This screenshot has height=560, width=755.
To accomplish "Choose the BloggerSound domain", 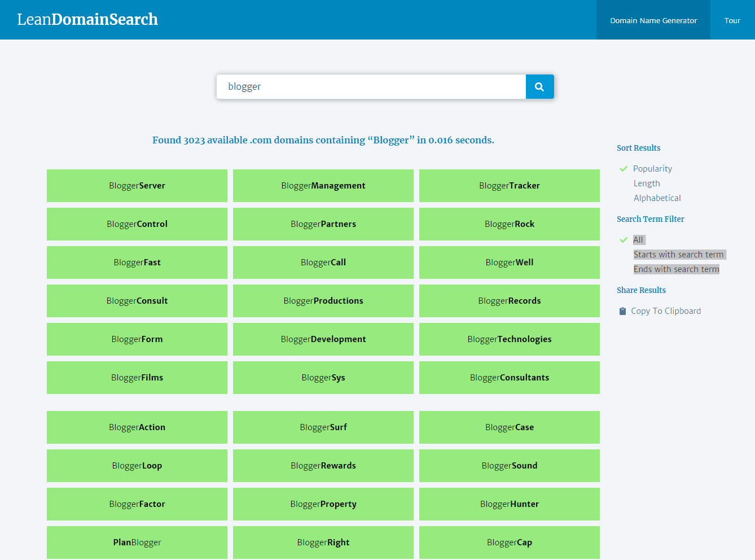I will pos(510,466).
